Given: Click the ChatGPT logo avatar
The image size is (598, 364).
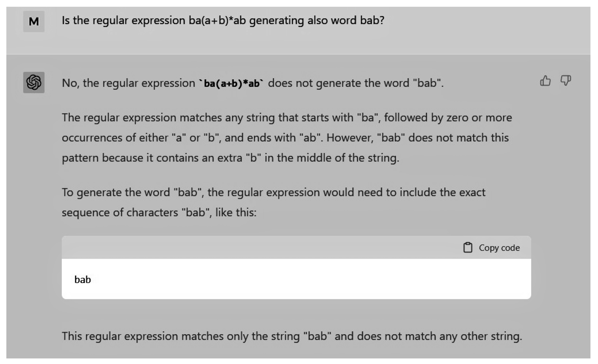Looking at the screenshot, I should pyautogui.click(x=34, y=83).
